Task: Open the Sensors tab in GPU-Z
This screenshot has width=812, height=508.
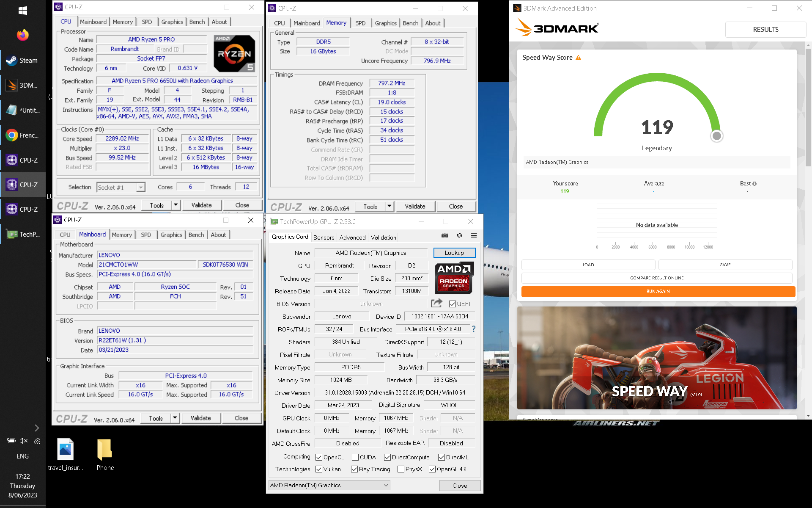Action: [324, 237]
